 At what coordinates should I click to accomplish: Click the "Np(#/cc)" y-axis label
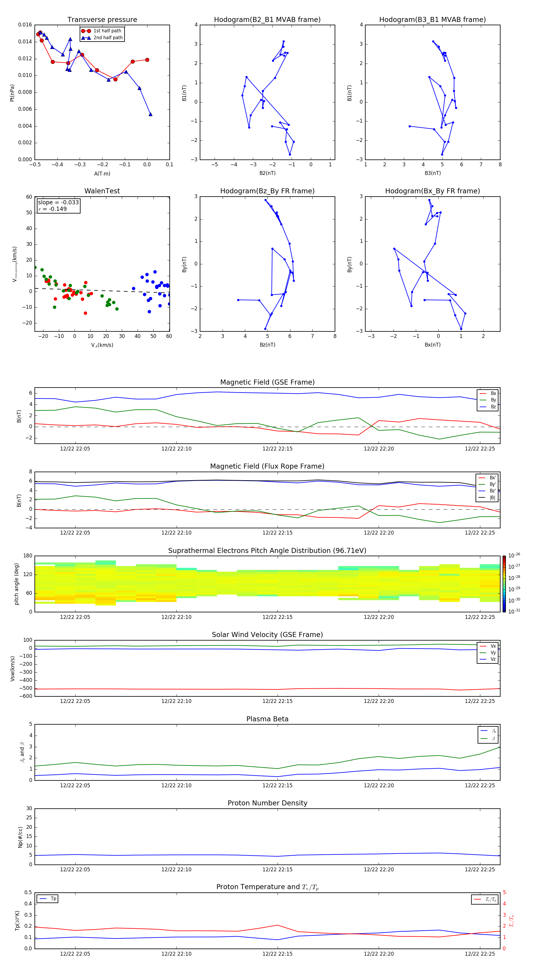(x=20, y=837)
